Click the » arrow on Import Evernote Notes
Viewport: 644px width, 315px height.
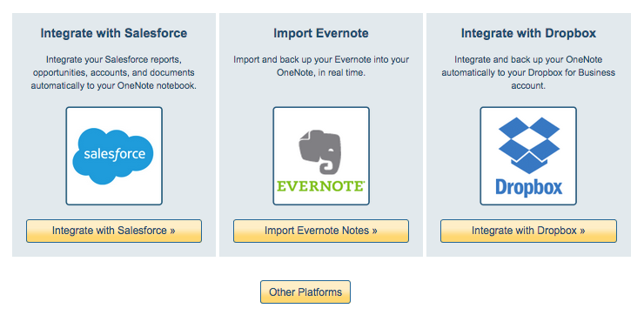click(374, 231)
